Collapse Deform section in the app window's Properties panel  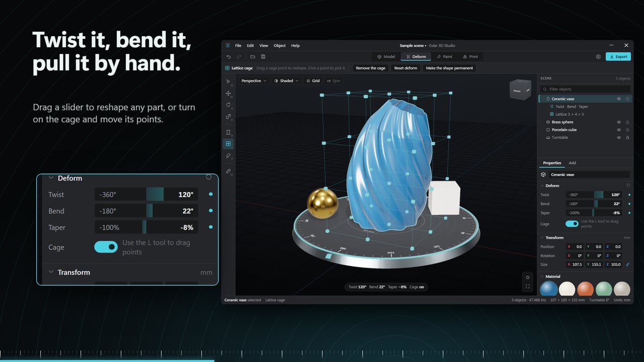pos(542,186)
